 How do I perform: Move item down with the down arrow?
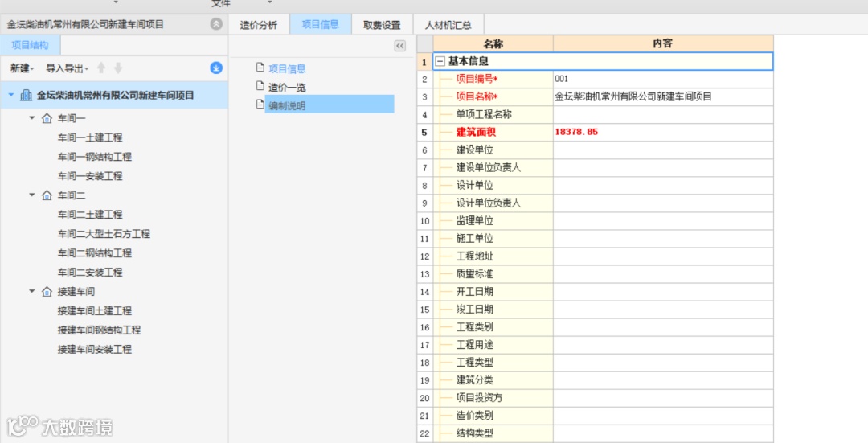click(x=118, y=68)
